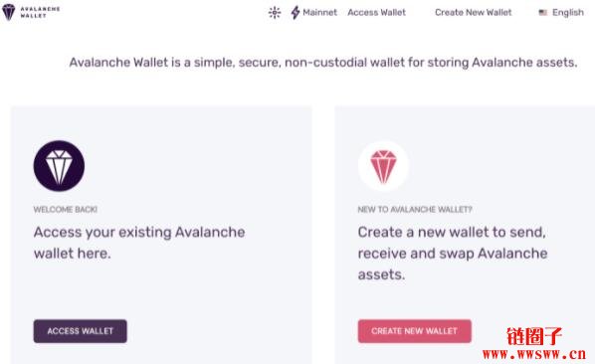595x364 pixels.
Task: Click the US flag language icon
Action: [542, 13]
